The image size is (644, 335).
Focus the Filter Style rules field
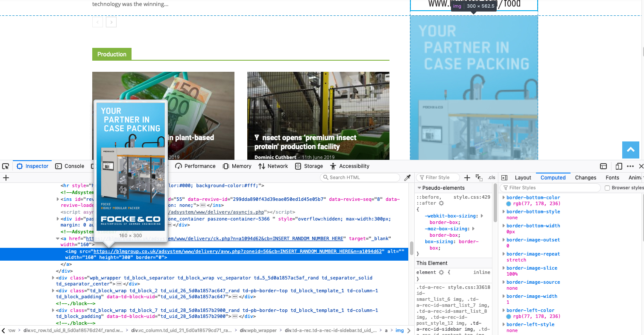click(x=438, y=177)
